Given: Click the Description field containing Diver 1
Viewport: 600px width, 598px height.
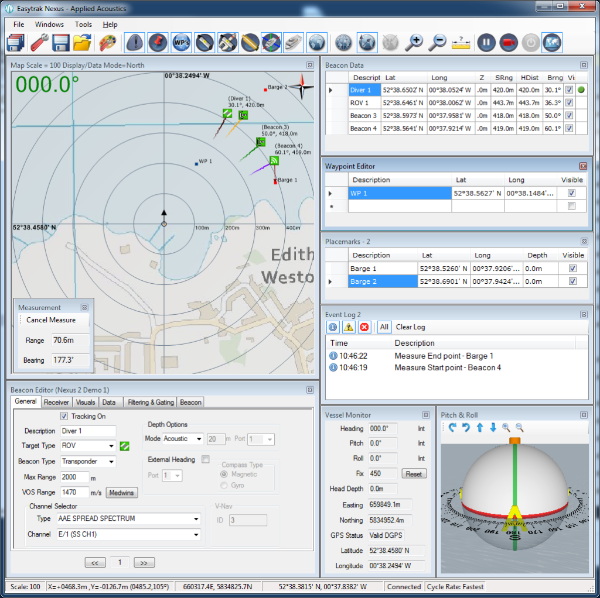Looking at the screenshot, I should point(88,431).
